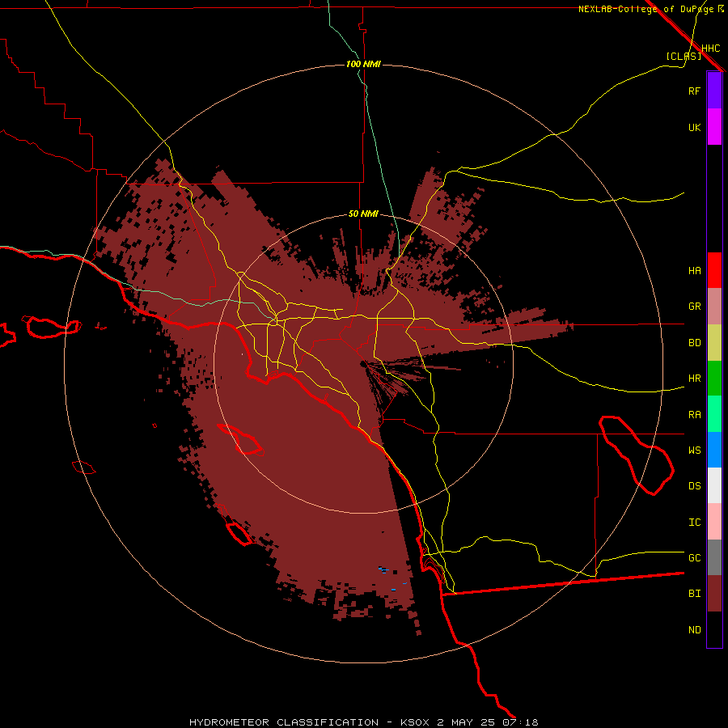Click the HA legend label
This screenshot has width=728, height=728.
coord(694,270)
